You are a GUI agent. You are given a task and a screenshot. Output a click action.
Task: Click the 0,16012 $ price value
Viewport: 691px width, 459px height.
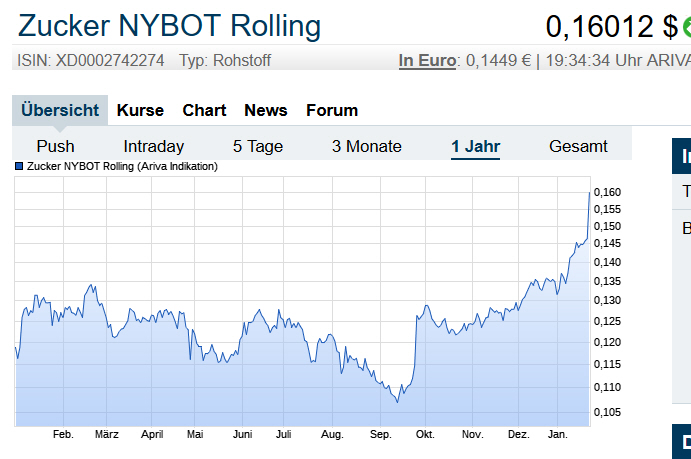tap(612, 26)
